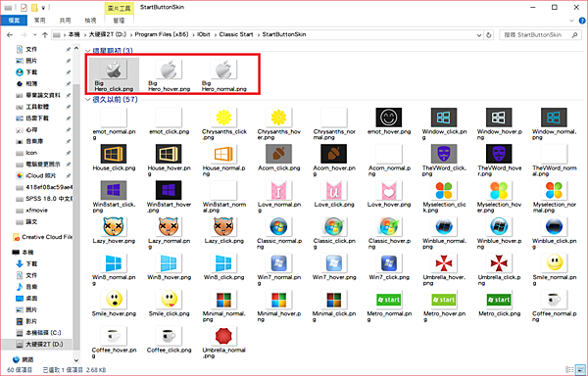This screenshot has width=588, height=376.
Task: Open the 管理 ribbon tab
Action: click(119, 21)
